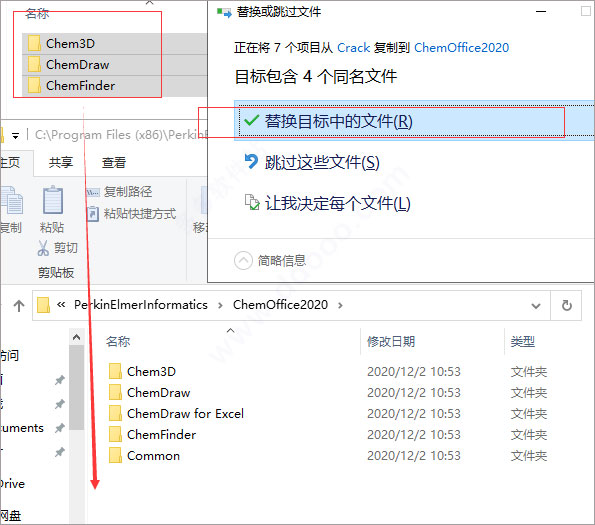Open quick access toolbar customize dropdown
The width and height of the screenshot is (595, 525).
tap(15, 135)
